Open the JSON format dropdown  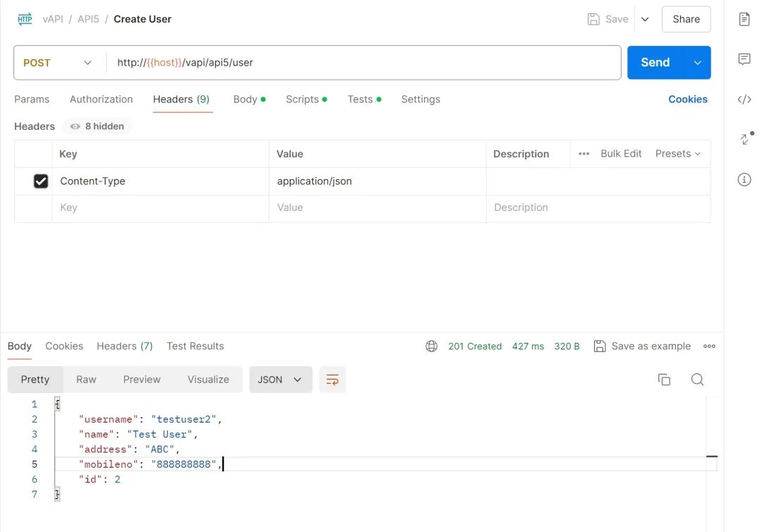(x=280, y=380)
